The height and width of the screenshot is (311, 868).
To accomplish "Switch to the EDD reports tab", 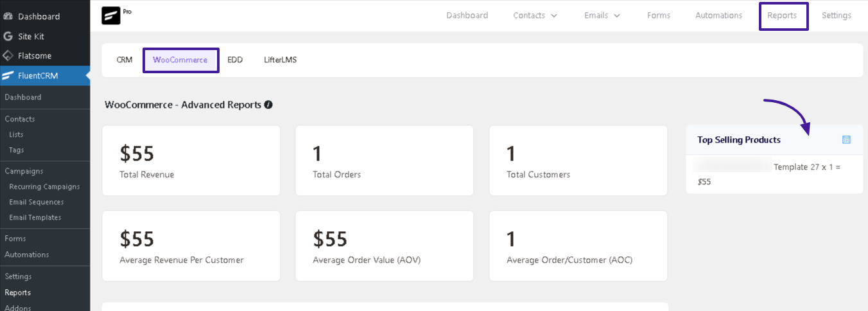I will (x=235, y=60).
